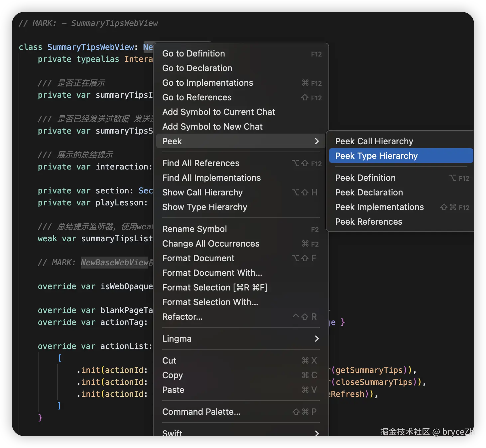
Task: Choose Peek References
Action: point(368,222)
